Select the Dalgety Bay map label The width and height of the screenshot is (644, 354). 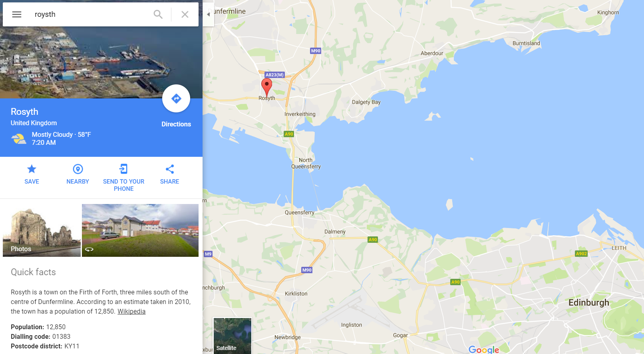point(366,102)
